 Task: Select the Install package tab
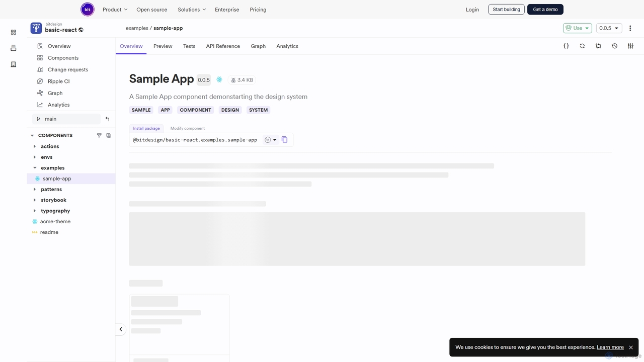coord(146,128)
